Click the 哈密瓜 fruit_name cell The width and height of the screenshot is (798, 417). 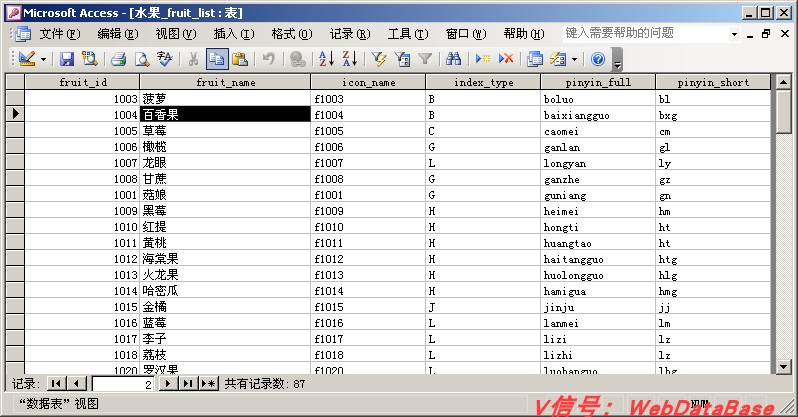pos(225,290)
